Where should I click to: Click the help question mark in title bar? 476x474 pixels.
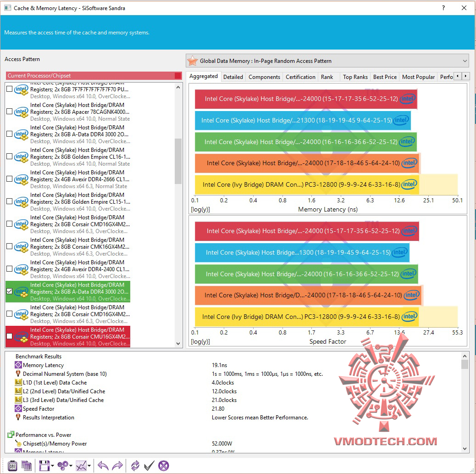[443, 8]
